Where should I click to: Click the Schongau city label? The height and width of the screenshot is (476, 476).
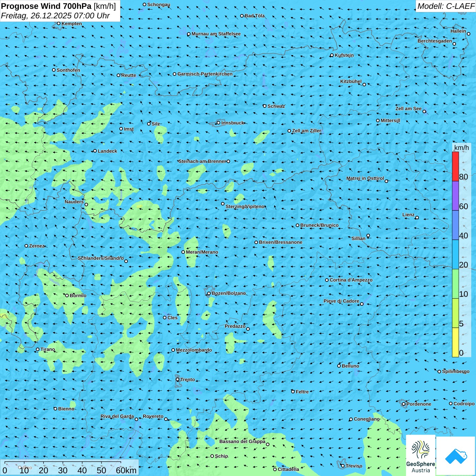pyautogui.click(x=159, y=4)
